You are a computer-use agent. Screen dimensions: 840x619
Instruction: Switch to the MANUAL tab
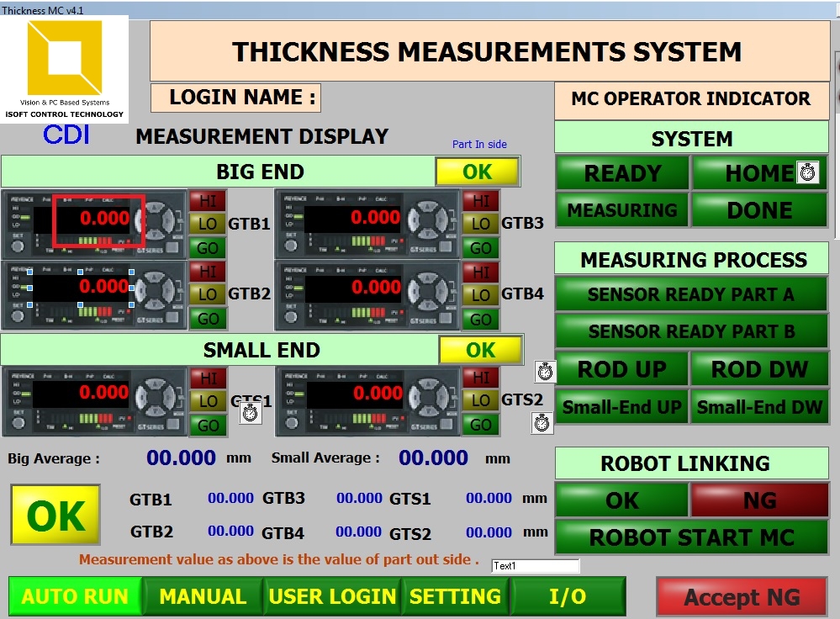tap(202, 596)
